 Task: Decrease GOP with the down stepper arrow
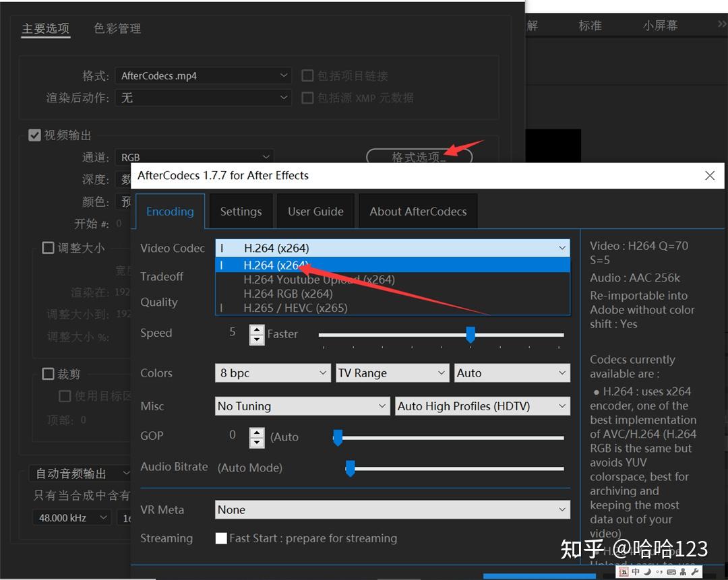point(257,442)
